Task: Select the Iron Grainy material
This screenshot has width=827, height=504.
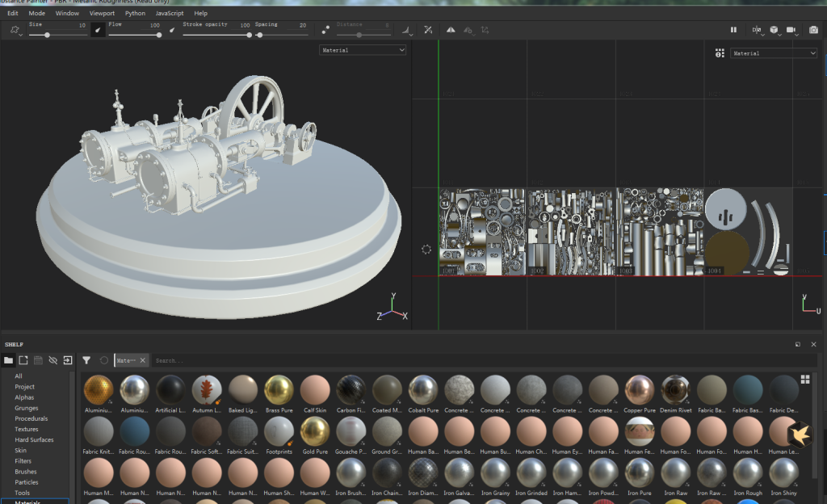Action: click(495, 477)
